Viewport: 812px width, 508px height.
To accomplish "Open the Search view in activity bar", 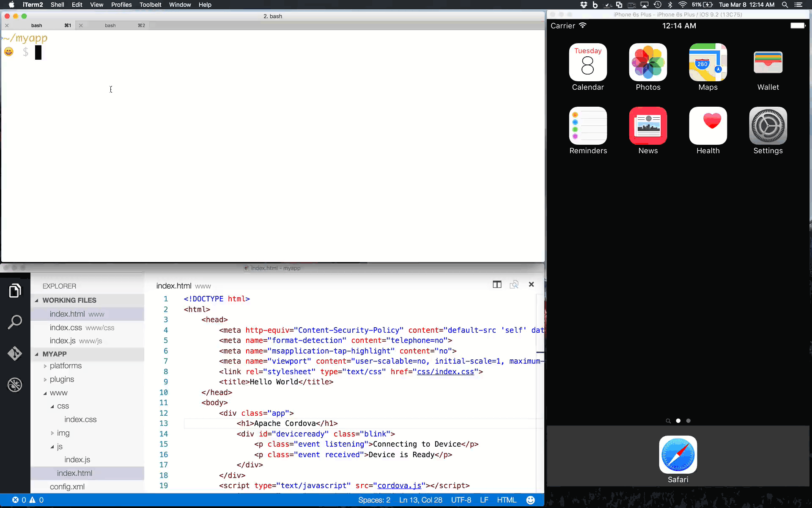I will click(15, 322).
